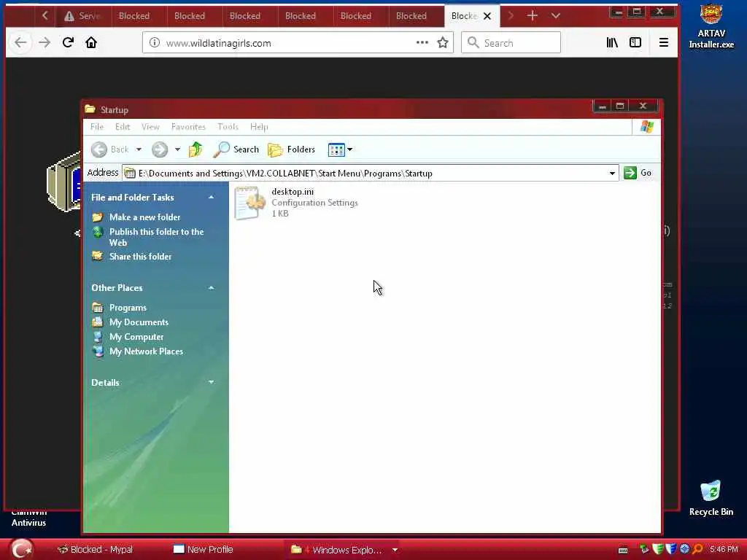Viewport: 747px width, 560px height.
Task: Open the View menu in Explorer
Action: click(x=150, y=127)
